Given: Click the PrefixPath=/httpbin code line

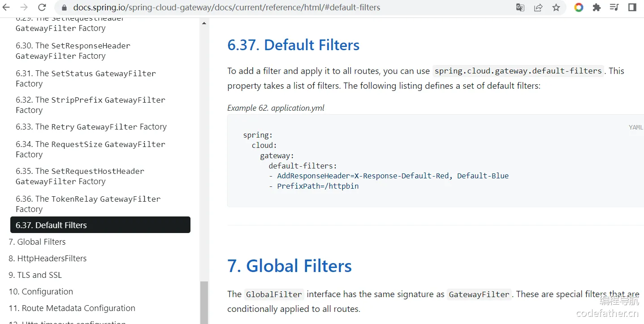Looking at the screenshot, I should 314,186.
